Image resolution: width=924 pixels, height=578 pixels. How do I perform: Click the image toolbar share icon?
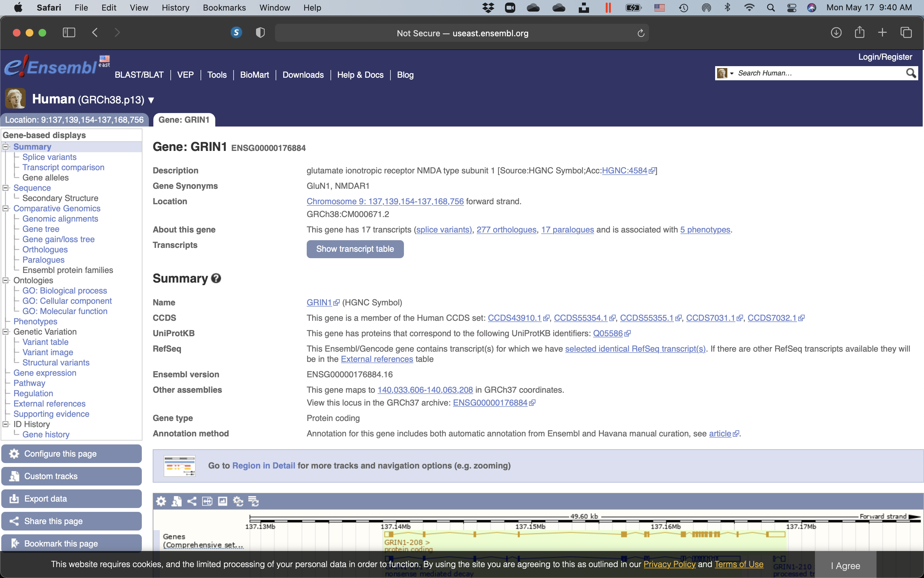192,501
